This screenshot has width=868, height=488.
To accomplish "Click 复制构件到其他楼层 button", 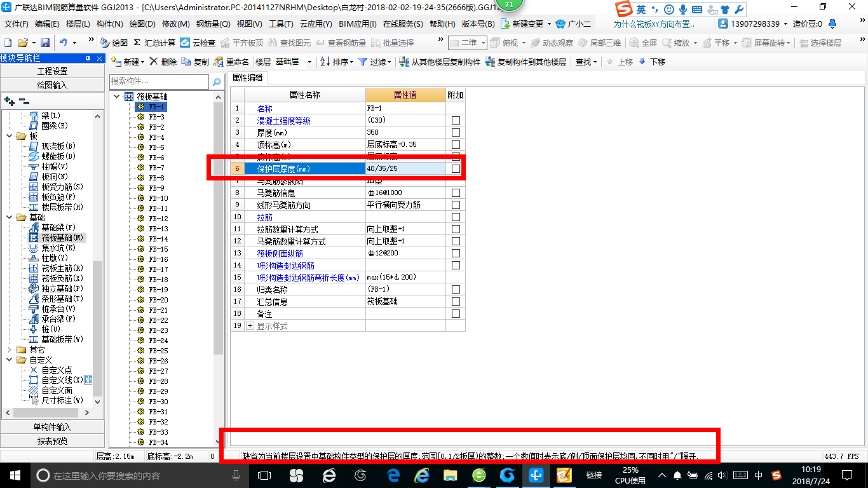I will tap(526, 62).
